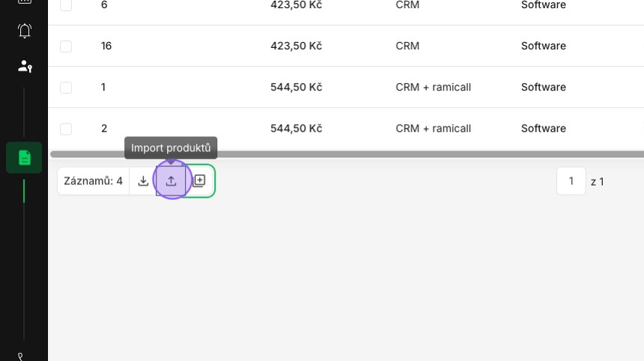Screen dimensions: 644x361
Task: Toggle the checkbox for row 6
Action: pyautogui.click(x=66, y=5)
